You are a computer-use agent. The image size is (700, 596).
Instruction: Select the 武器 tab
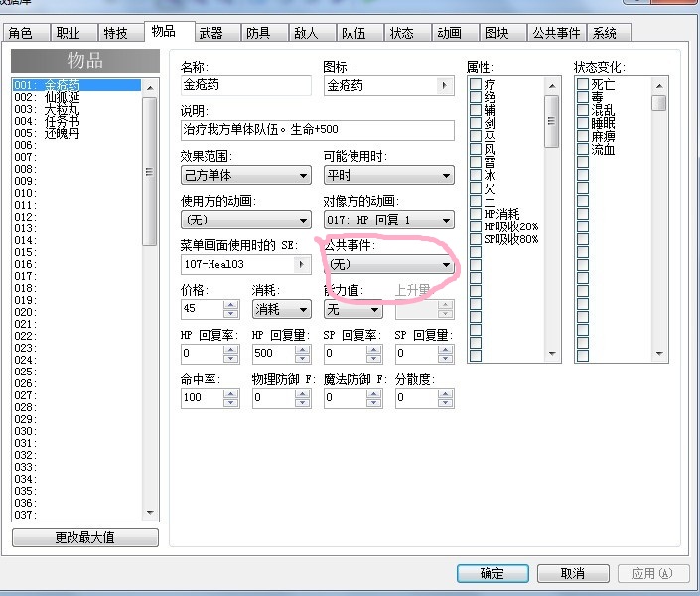pos(217,33)
